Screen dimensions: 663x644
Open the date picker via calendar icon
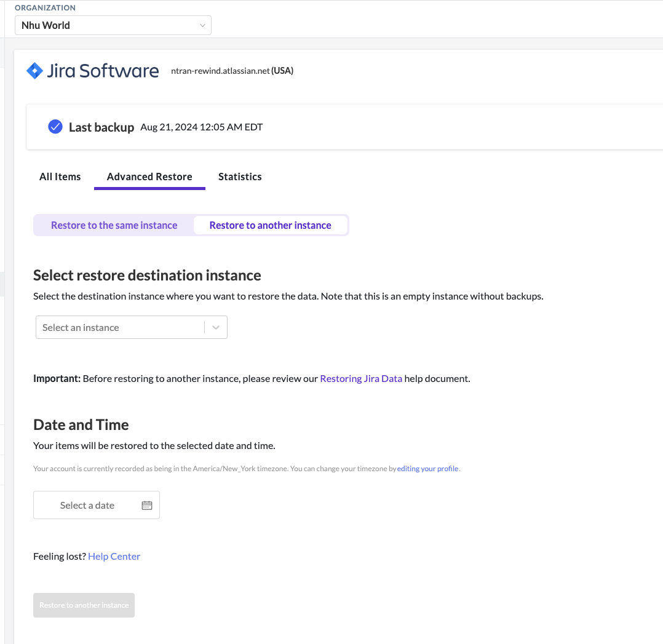[x=146, y=504]
